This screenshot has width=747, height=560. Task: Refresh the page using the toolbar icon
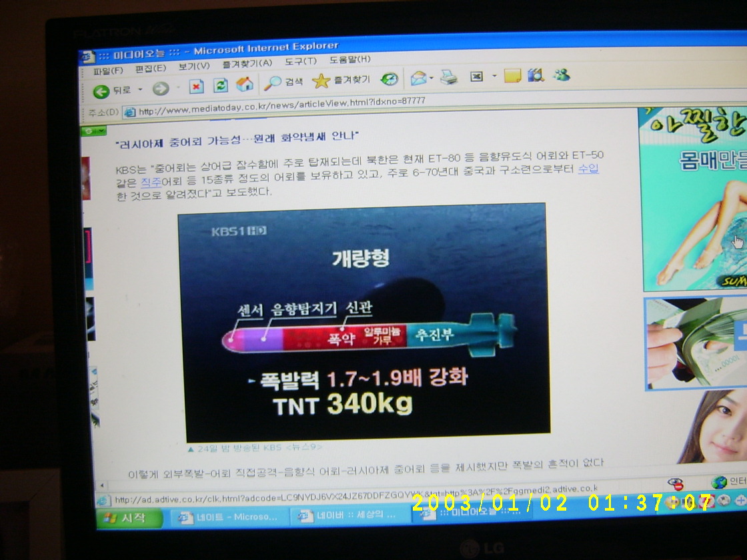click(221, 85)
